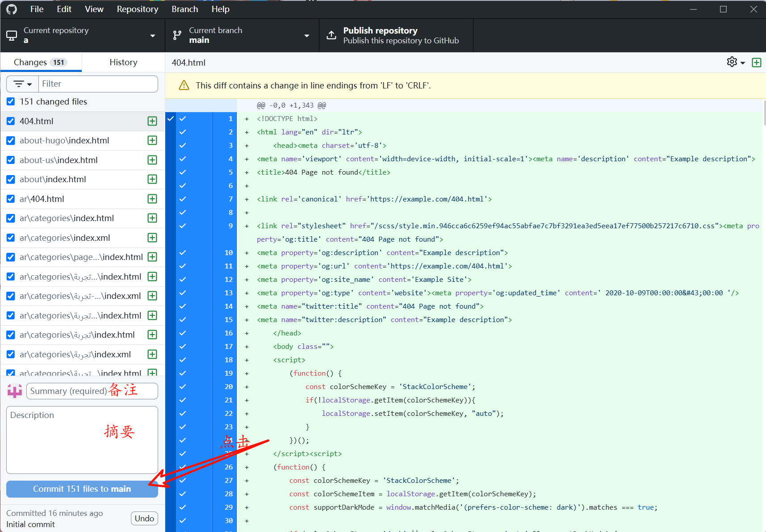Click the expand diff icon in the header
This screenshot has width=766, height=532.
756,63
